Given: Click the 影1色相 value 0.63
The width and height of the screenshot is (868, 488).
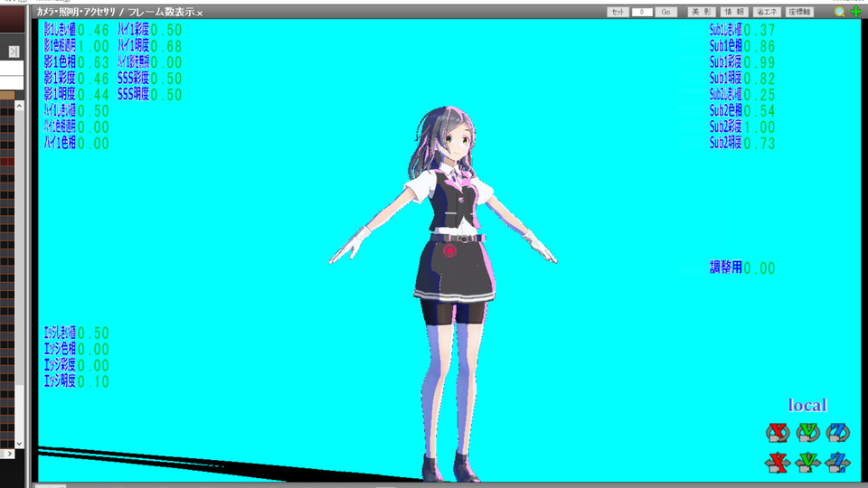Looking at the screenshot, I should point(93,62).
